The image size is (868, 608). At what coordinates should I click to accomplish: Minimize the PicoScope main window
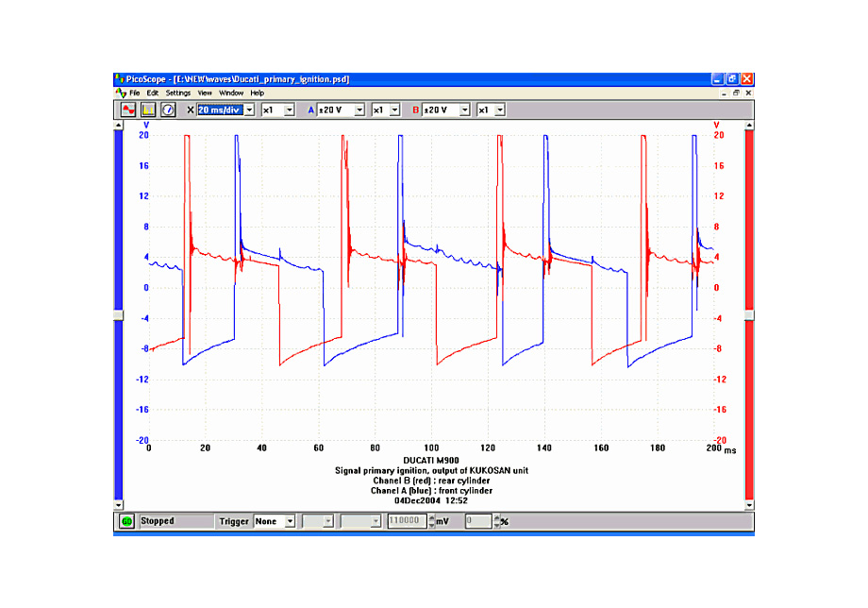point(717,79)
